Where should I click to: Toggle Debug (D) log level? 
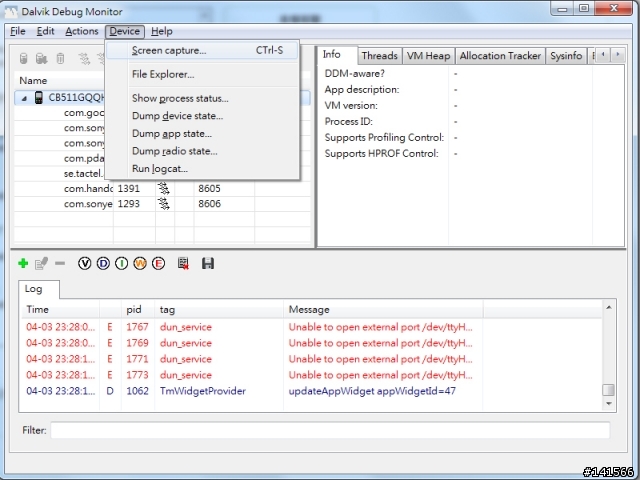103,264
